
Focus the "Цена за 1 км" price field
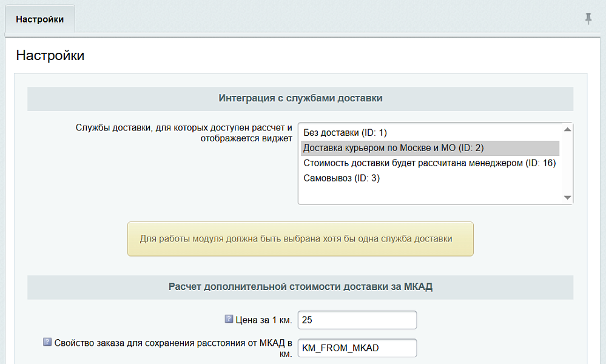(357, 320)
